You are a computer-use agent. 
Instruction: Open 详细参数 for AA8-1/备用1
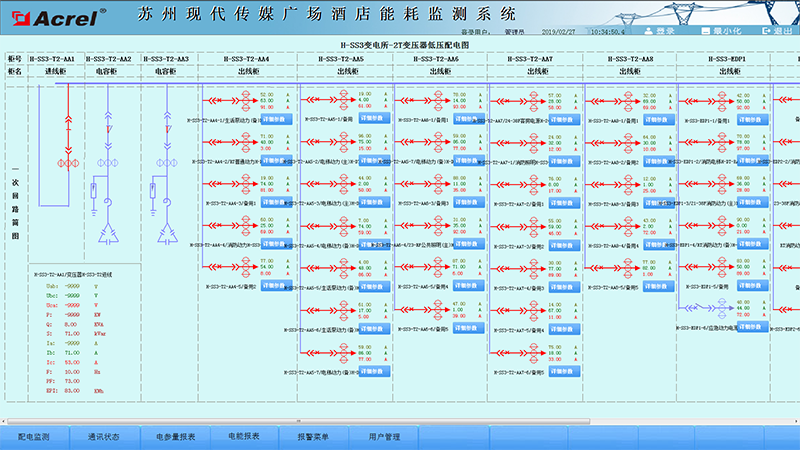coord(659,120)
